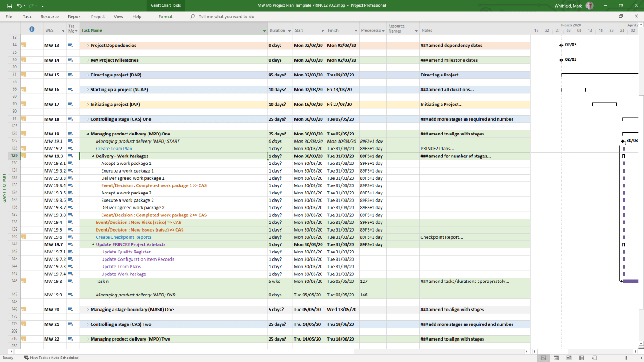Select the Task Usage view icon in status bar
The image size is (644, 362).
[556, 358]
